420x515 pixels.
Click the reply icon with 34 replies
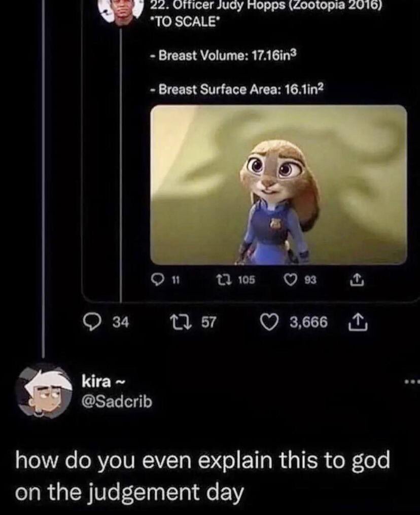[92, 322]
